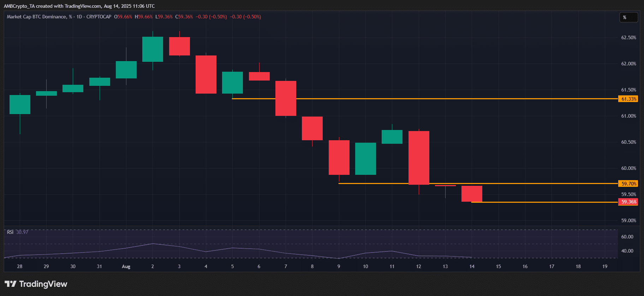Select the red candle on Aug 4
This screenshot has width=644, height=296.
coord(206,74)
